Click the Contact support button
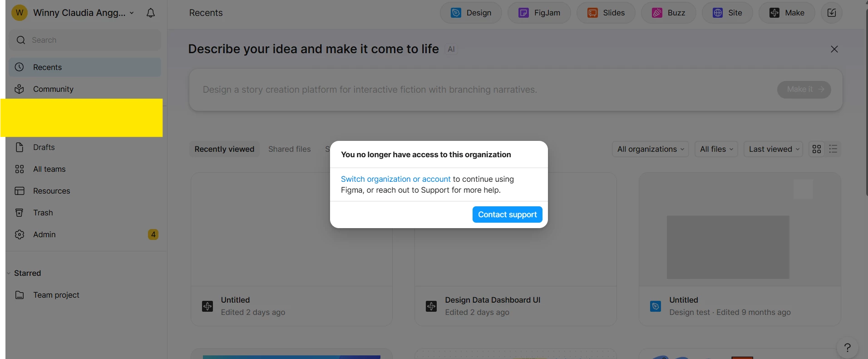 (x=508, y=214)
